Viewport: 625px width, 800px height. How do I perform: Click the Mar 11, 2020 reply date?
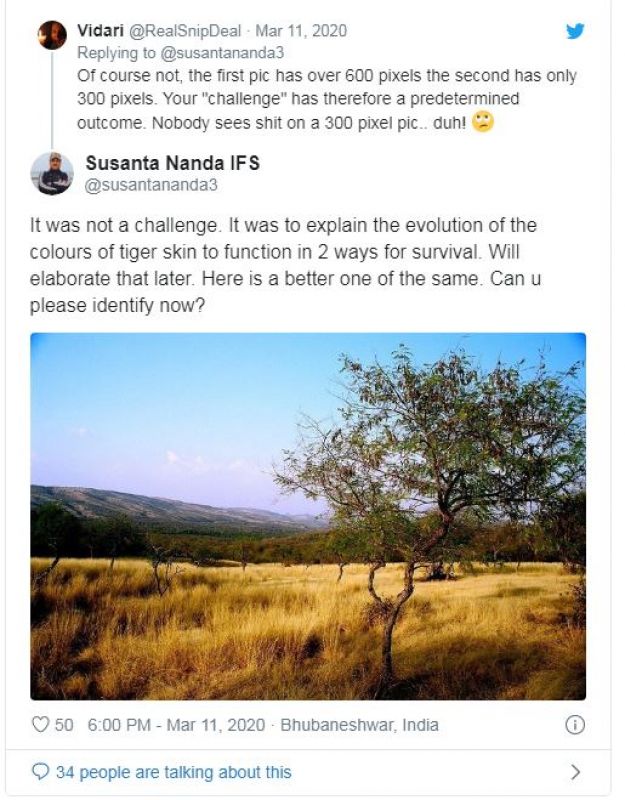pos(302,29)
